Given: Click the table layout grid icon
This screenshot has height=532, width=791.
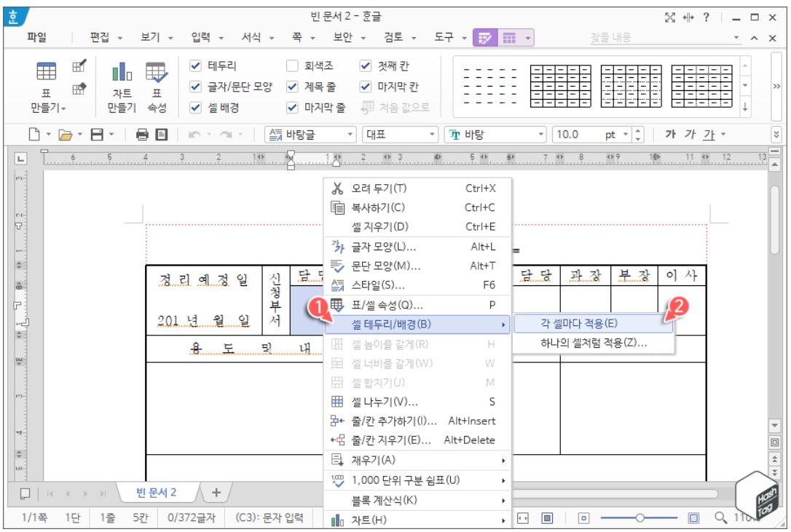Looking at the screenshot, I should [509, 38].
